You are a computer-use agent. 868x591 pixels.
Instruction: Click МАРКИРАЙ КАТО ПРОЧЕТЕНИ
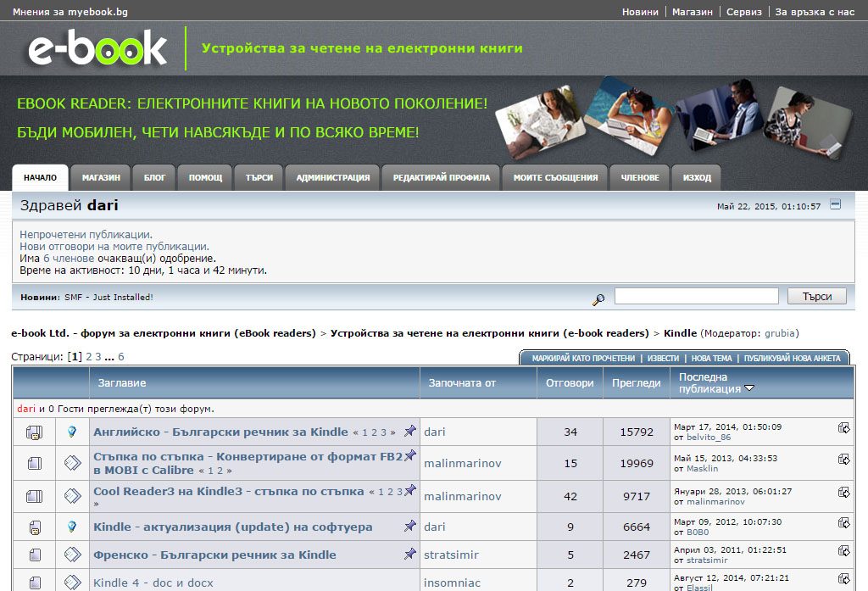tap(583, 359)
